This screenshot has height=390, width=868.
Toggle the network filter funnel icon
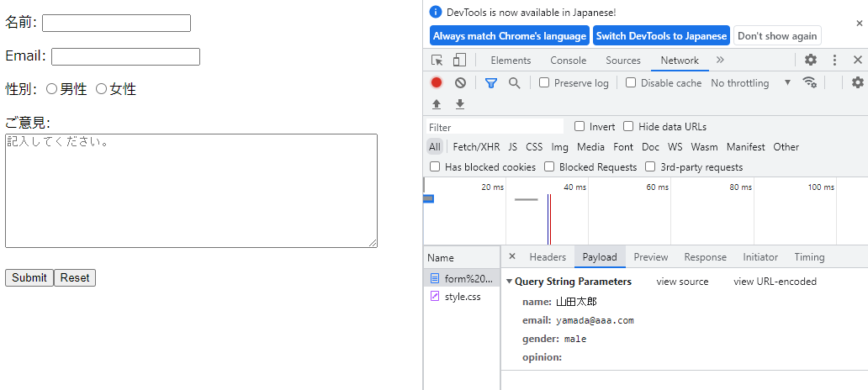[x=491, y=83]
